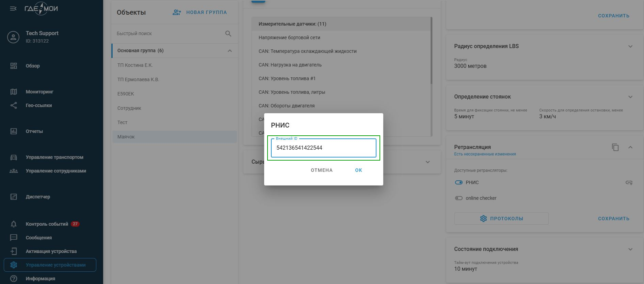Click the search magnifier icon in Объекты

point(228,33)
